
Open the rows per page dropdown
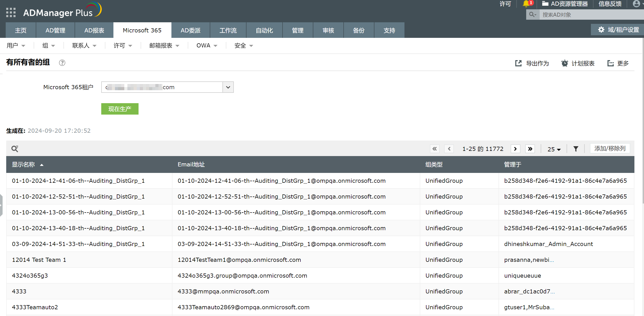pyautogui.click(x=554, y=149)
